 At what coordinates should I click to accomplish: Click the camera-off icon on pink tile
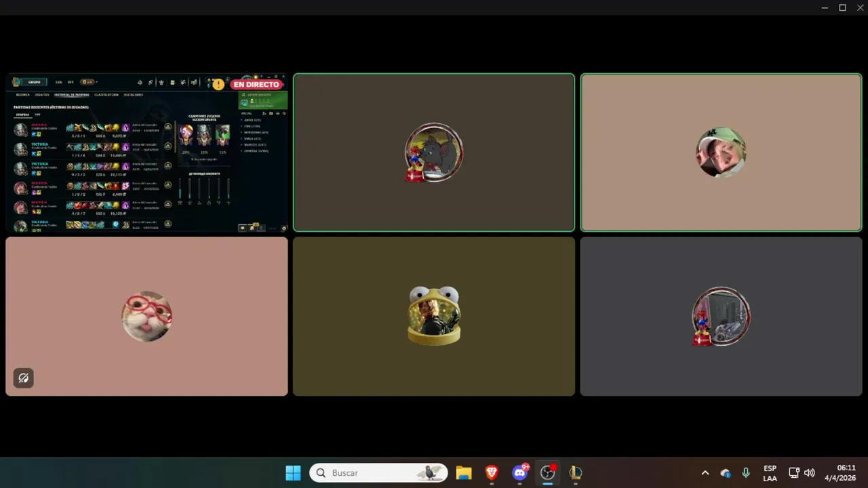23,378
